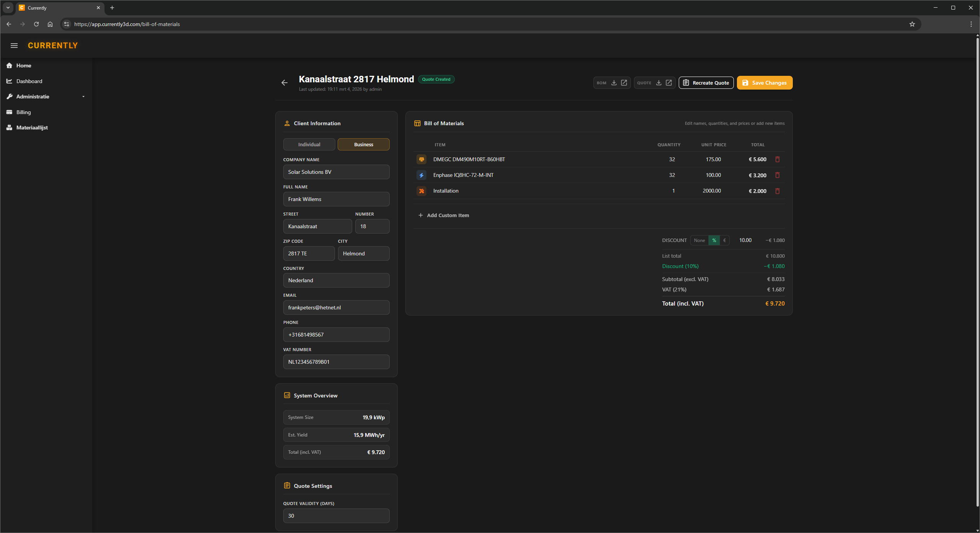Click the Save Changes button

(764, 82)
